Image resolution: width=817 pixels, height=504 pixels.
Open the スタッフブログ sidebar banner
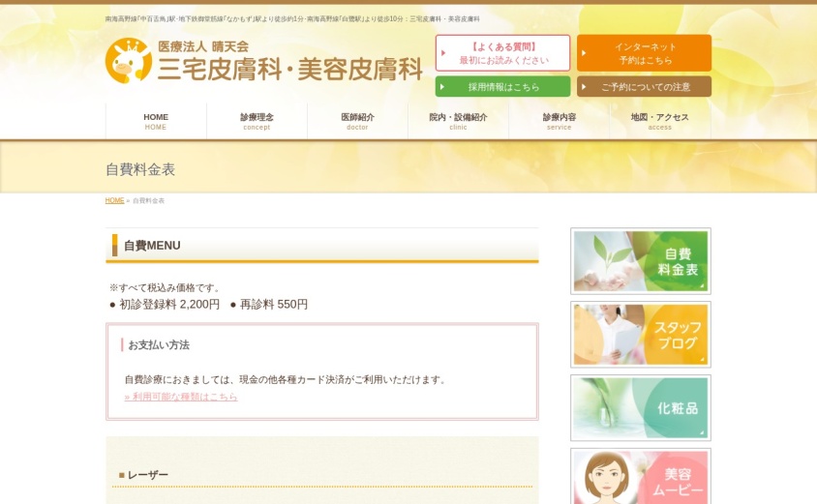(641, 335)
